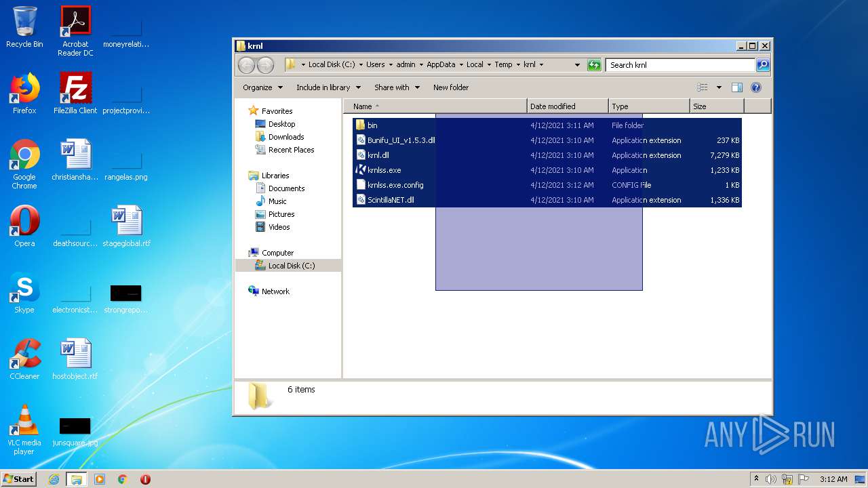Image resolution: width=868 pixels, height=488 pixels.
Task: Click the refresh button beside address bar
Action: point(594,65)
